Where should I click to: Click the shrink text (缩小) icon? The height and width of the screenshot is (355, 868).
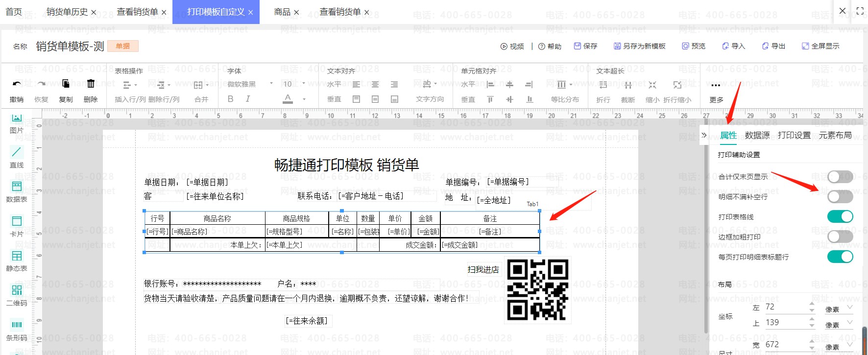[652, 85]
